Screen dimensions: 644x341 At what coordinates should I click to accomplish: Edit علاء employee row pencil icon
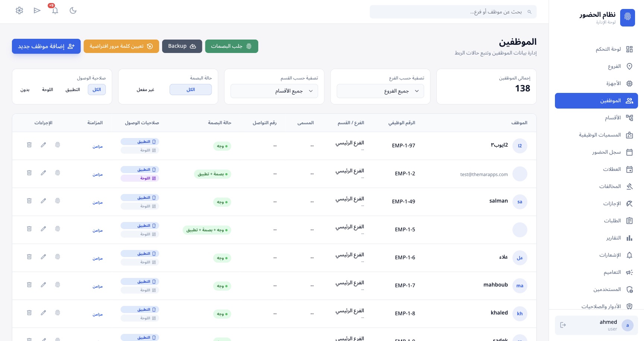point(43,257)
